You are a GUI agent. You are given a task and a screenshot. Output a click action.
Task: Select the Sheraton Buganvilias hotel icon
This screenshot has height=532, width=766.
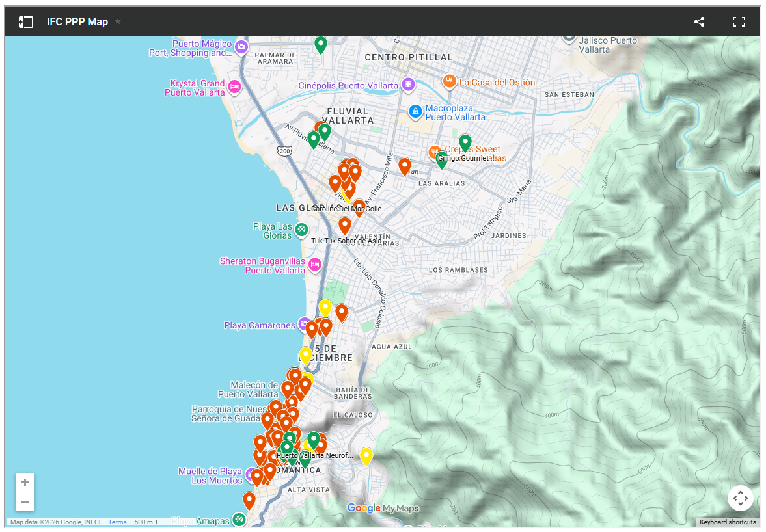(315, 265)
